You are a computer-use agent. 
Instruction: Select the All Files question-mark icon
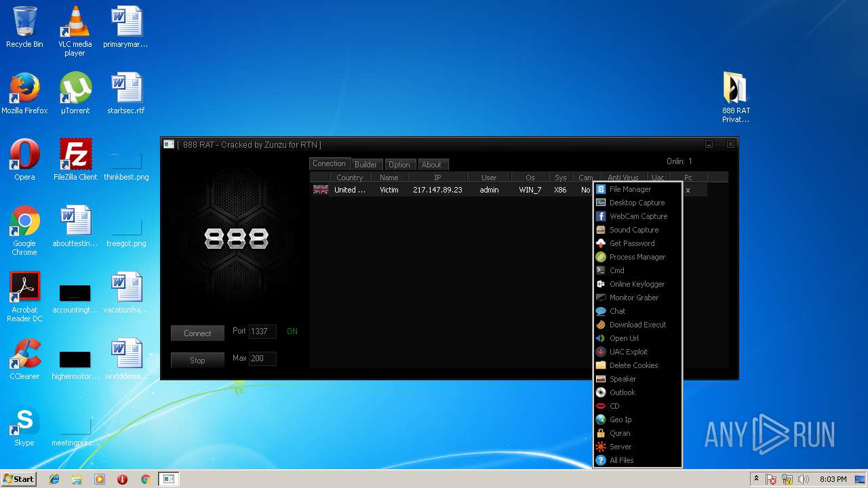point(601,460)
